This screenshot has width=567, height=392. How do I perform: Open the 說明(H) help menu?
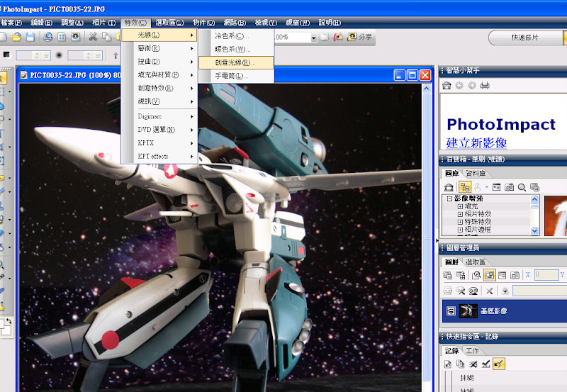(330, 23)
